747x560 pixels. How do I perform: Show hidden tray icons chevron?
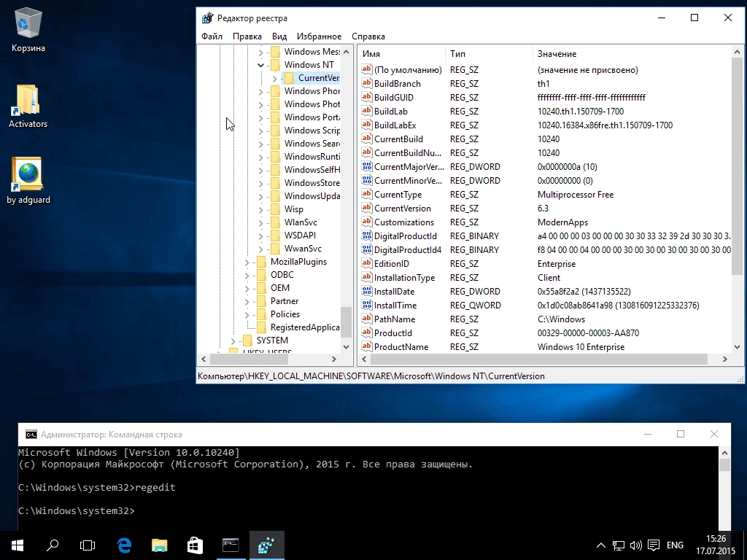601,545
